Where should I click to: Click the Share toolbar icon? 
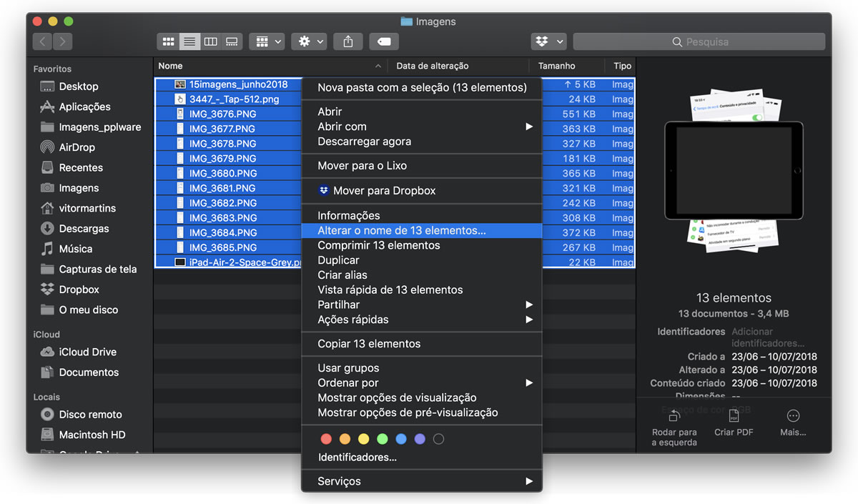tap(348, 41)
